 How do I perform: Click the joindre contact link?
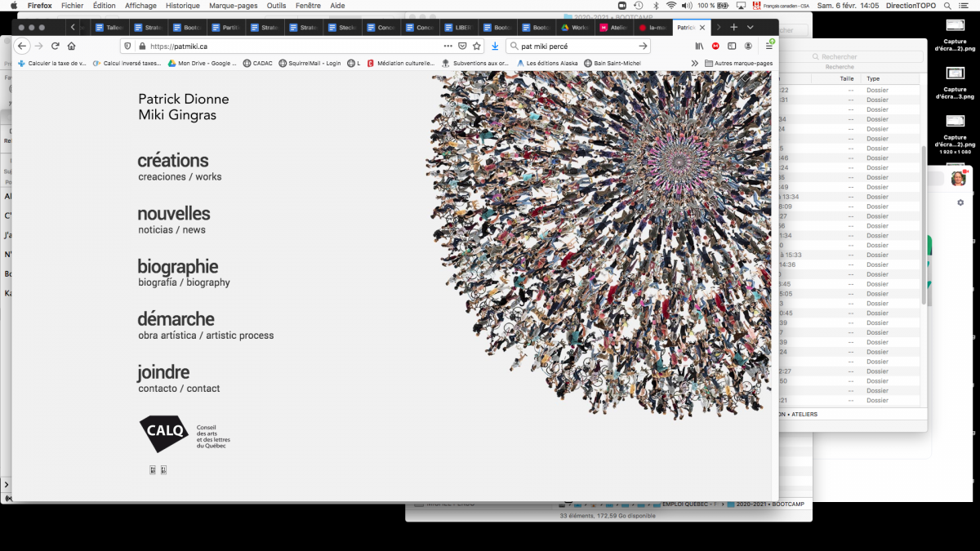163,373
